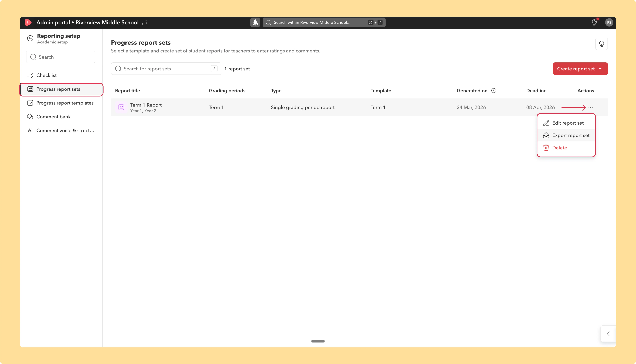Viewport: 636px width, 364px height.
Task: Open the Comment bank section
Action: [61, 117]
